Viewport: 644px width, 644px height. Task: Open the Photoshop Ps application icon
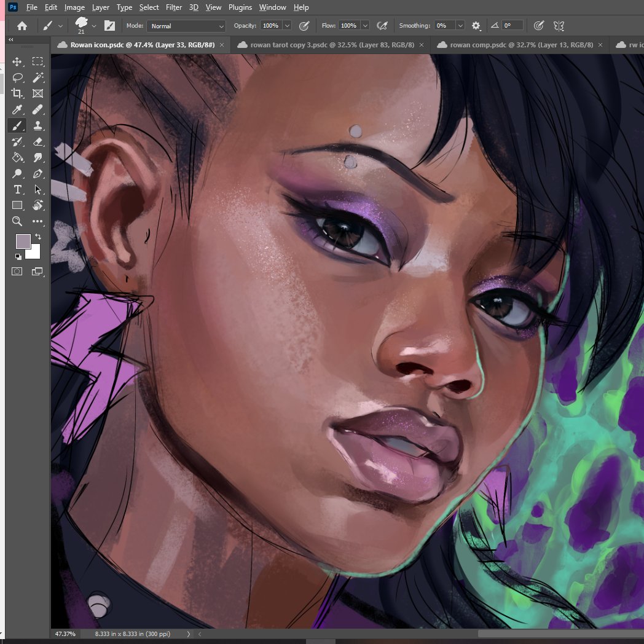(13, 7)
